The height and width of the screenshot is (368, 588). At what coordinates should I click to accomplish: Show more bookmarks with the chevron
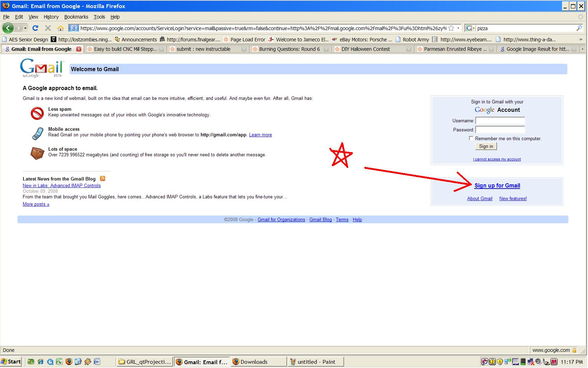click(x=581, y=40)
